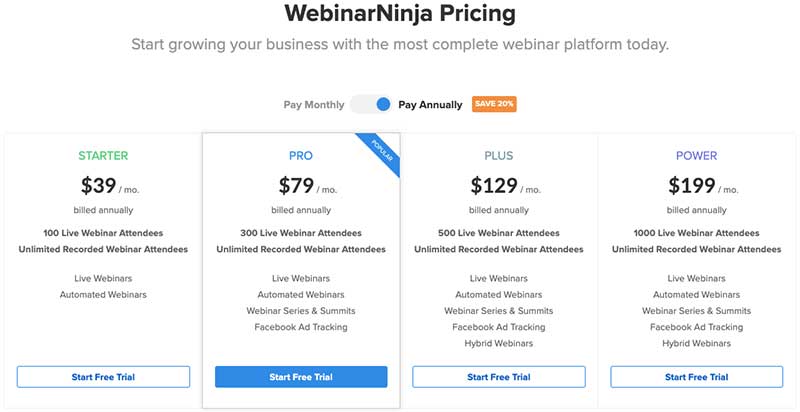Select the Pay Monthly billing label
Viewport: 800px width, 412px height.
coord(314,104)
